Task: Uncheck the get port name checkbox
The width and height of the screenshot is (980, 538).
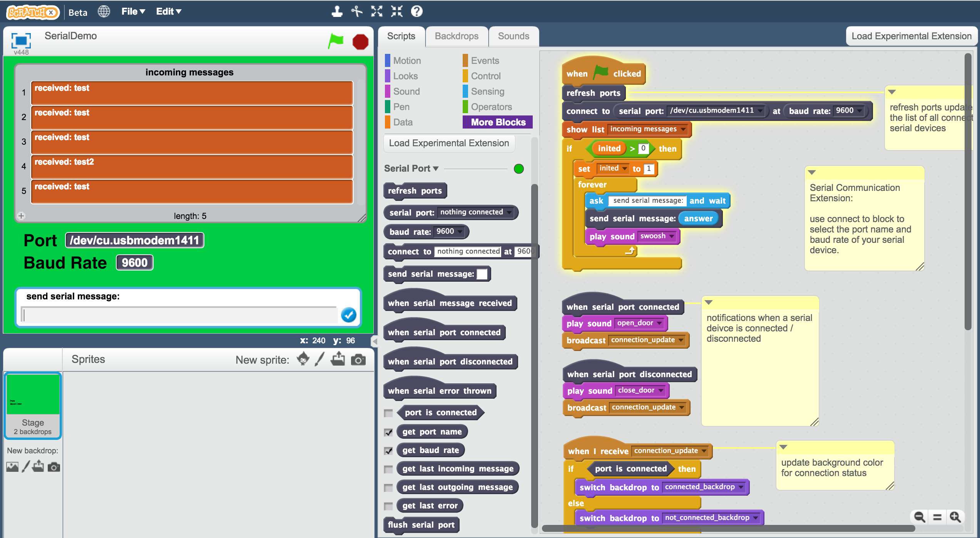Action: coord(388,432)
